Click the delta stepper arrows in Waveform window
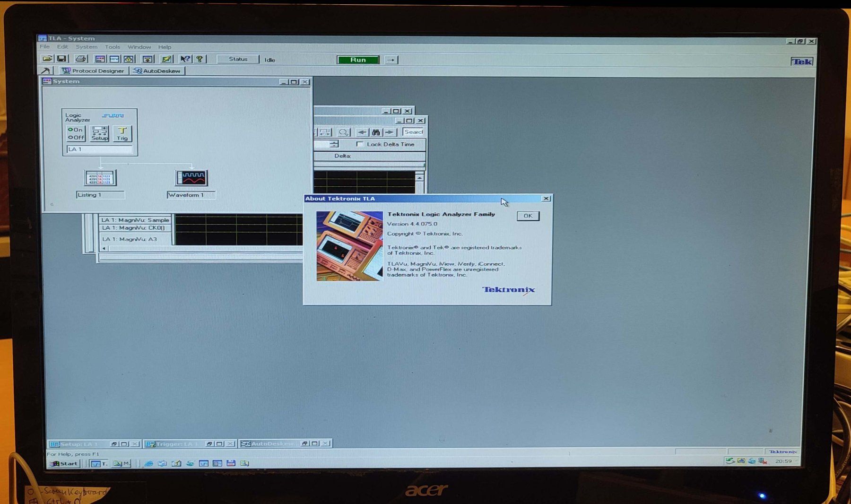This screenshot has height=504, width=851. click(x=334, y=144)
